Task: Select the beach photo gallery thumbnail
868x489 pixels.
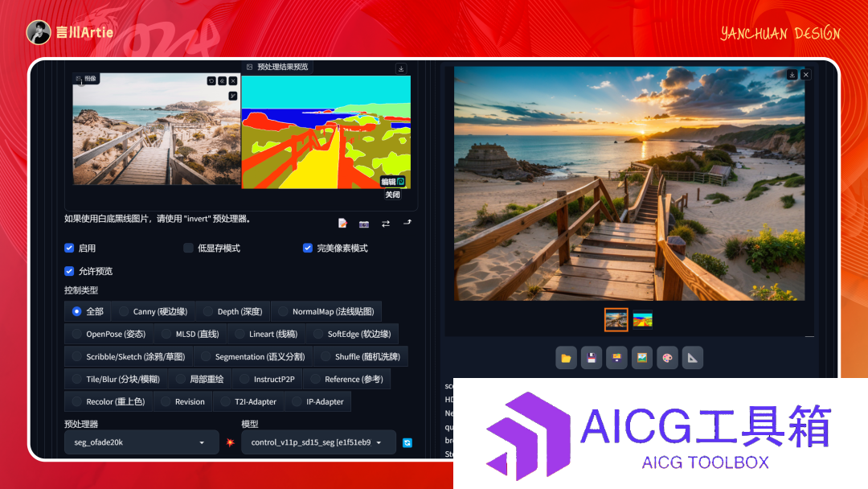Action: (616, 319)
